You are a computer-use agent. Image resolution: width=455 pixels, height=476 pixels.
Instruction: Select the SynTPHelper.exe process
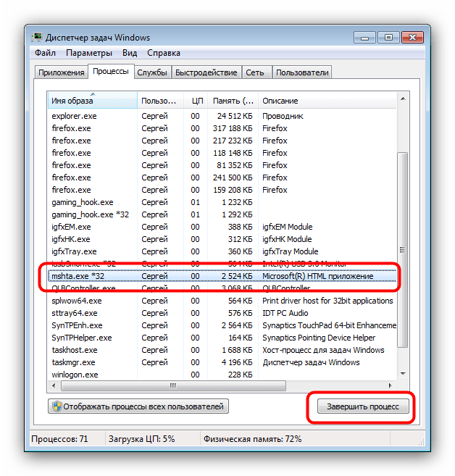[222, 338]
